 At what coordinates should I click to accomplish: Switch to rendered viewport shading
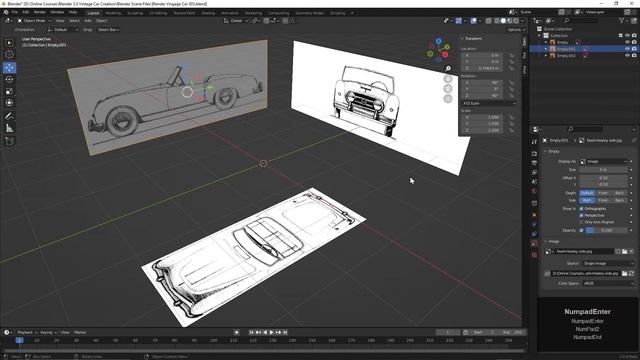[x=516, y=20]
